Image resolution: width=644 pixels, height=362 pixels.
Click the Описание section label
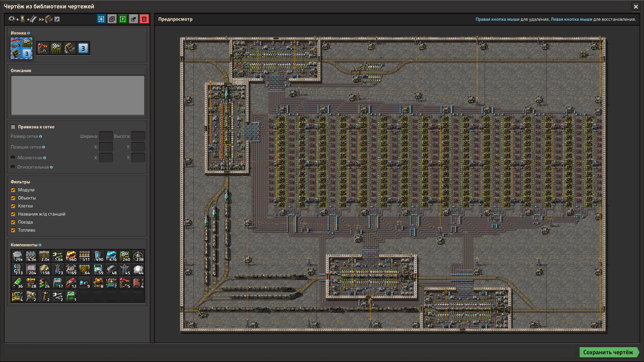21,71
